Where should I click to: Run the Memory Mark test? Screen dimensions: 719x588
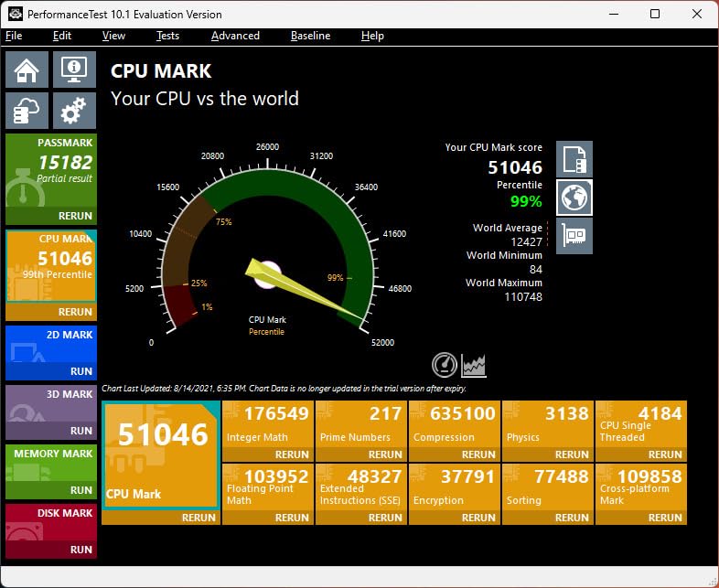click(x=51, y=490)
